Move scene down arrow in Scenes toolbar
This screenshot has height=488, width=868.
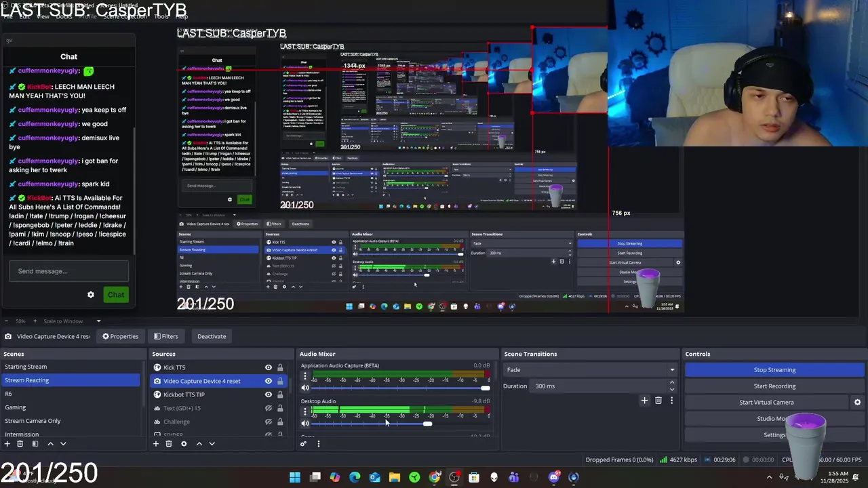63,444
